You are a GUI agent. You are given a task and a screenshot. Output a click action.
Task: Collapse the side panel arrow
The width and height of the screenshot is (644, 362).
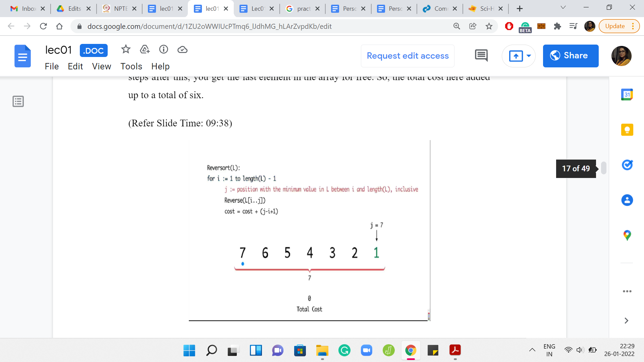(626, 321)
